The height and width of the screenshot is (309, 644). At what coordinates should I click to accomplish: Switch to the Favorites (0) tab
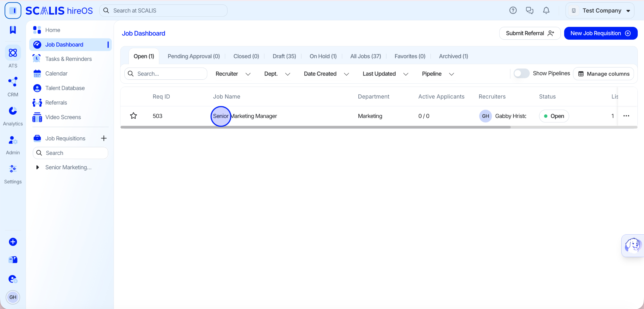410,56
